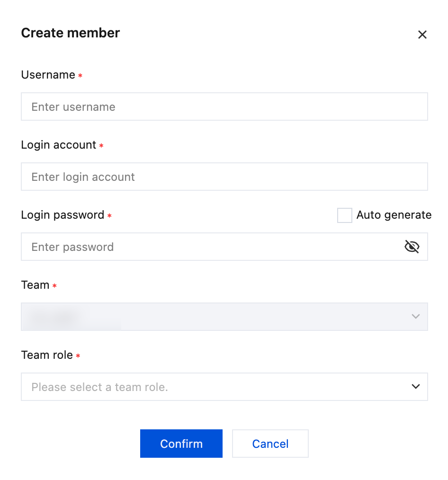This screenshot has width=448, height=480.
Task: Click the Username field label
Action: point(48,75)
